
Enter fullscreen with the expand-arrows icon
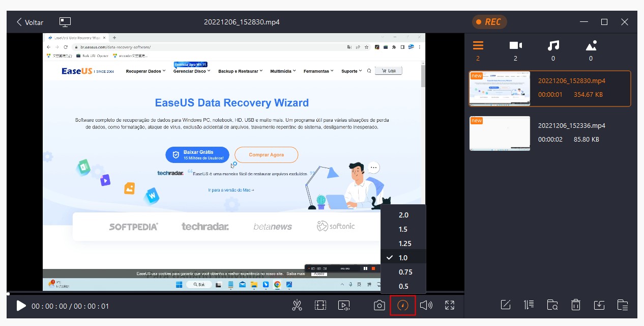[x=450, y=305]
